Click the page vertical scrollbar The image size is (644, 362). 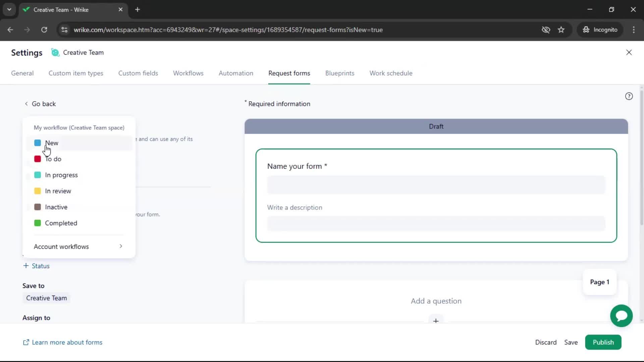(641, 158)
